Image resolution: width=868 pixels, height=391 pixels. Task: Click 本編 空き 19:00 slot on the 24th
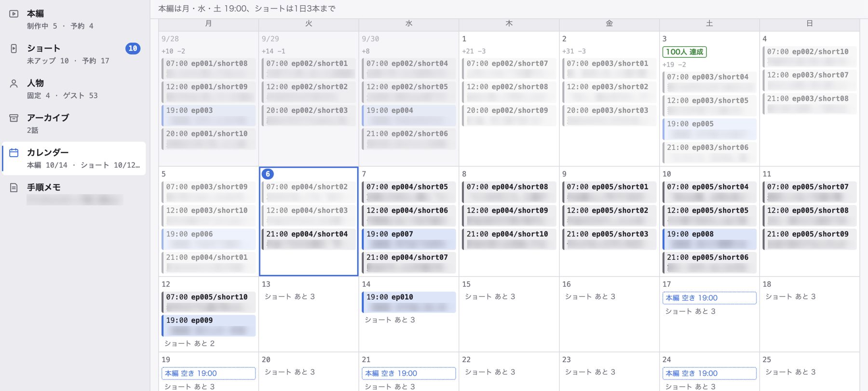[x=709, y=373]
